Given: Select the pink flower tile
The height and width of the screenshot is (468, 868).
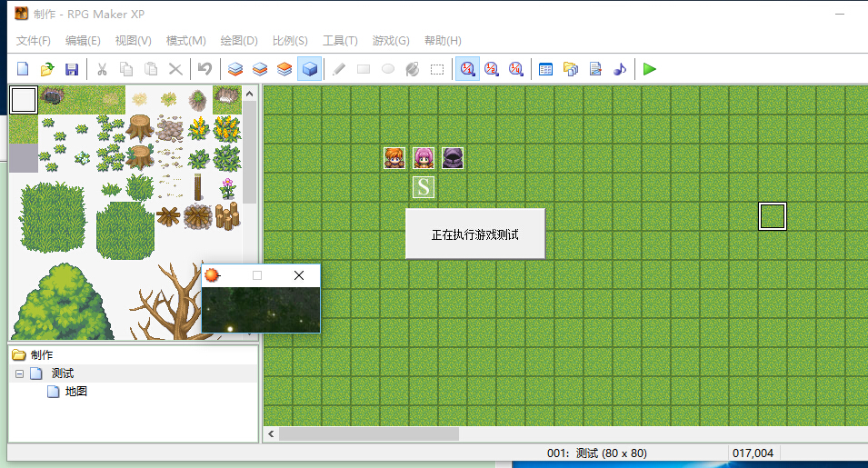Looking at the screenshot, I should [x=227, y=187].
